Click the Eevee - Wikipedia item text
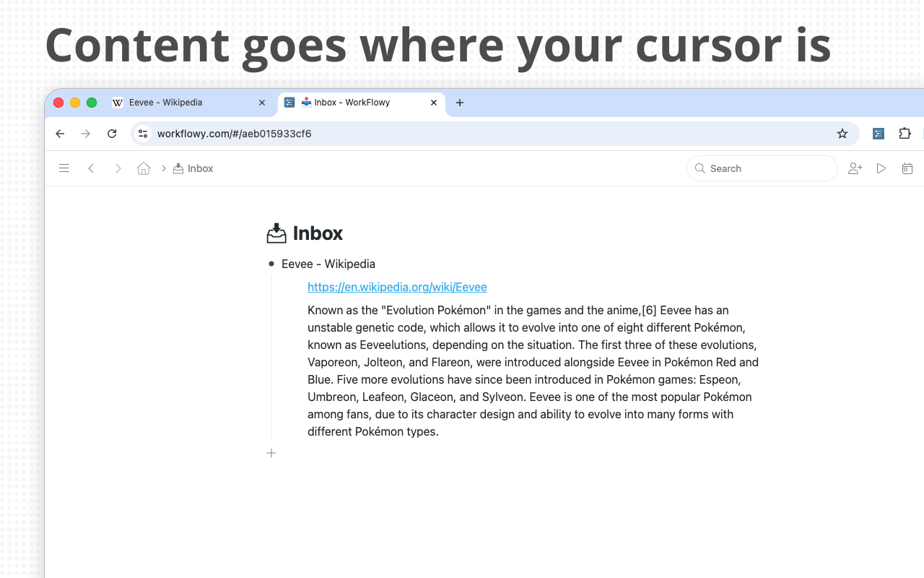The image size is (924, 578). point(328,264)
